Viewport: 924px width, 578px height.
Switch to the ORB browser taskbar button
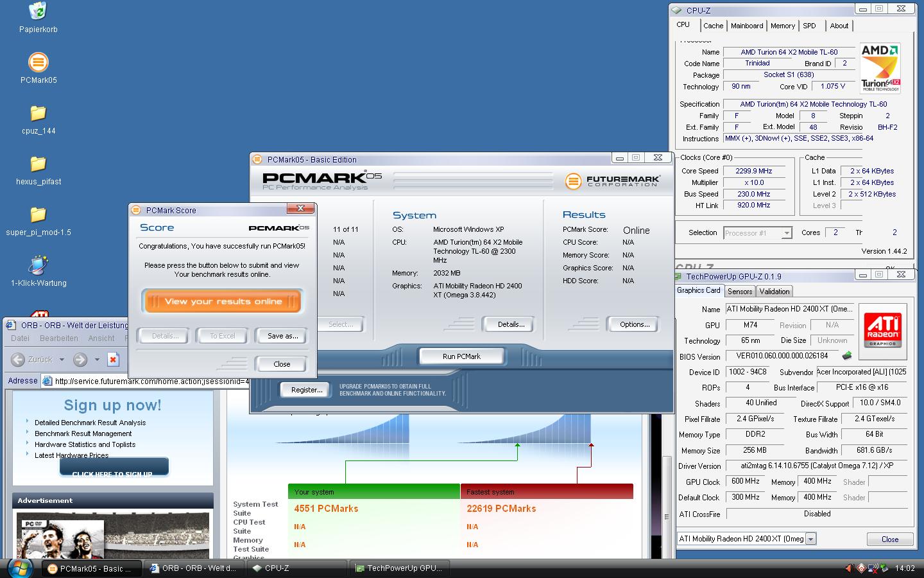click(x=194, y=568)
